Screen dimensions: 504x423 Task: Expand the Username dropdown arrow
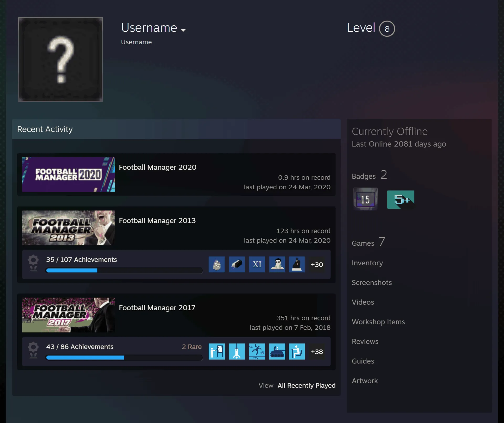click(183, 30)
